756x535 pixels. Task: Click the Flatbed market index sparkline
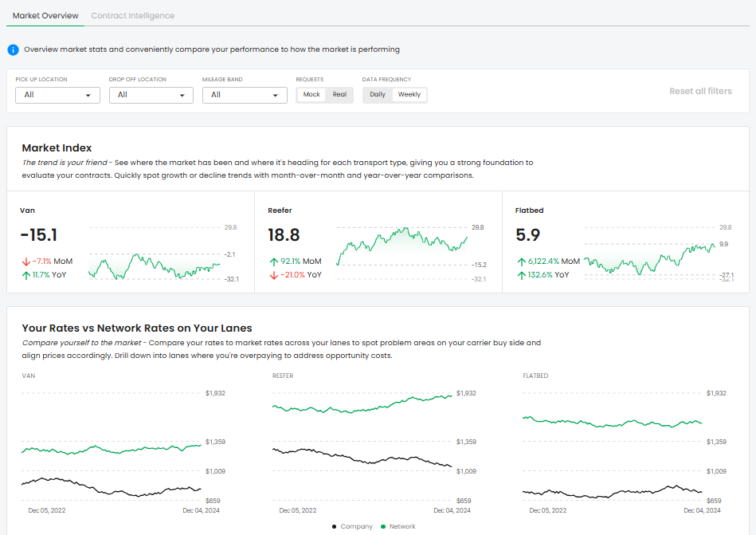(649, 259)
